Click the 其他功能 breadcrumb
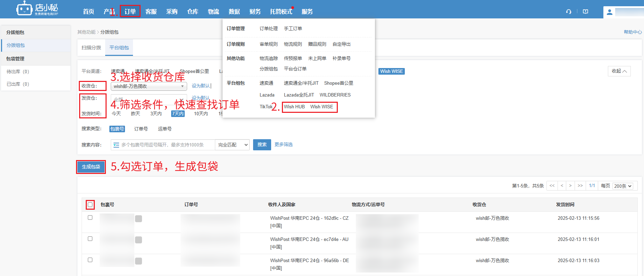 tap(86, 32)
